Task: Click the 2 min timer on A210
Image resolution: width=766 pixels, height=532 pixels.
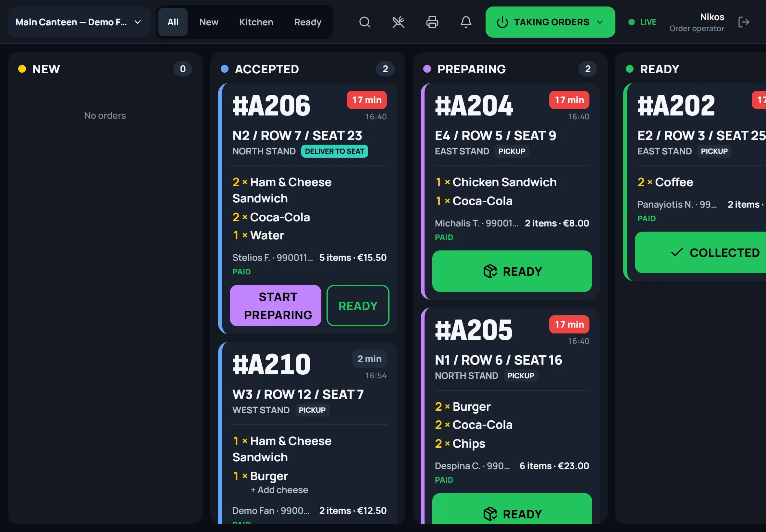Action: pyautogui.click(x=369, y=359)
